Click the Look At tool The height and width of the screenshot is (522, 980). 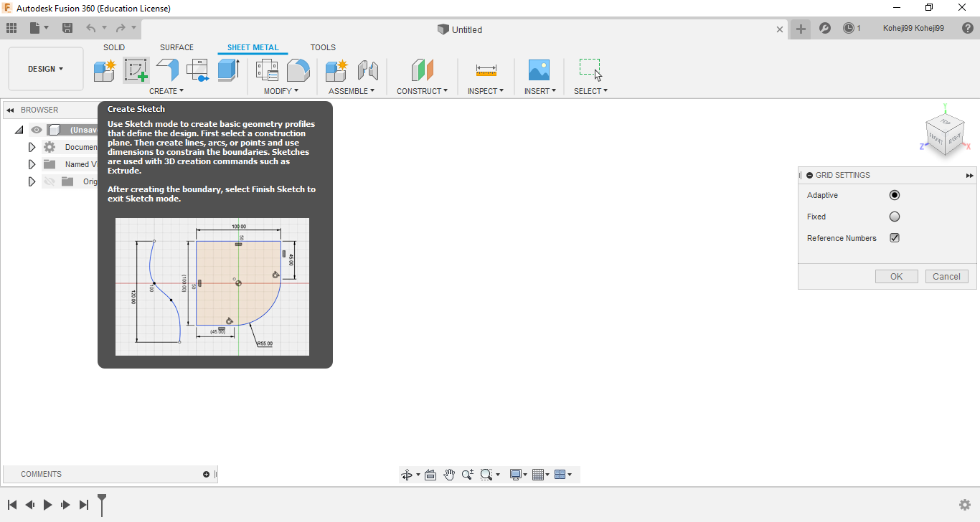[x=430, y=475]
